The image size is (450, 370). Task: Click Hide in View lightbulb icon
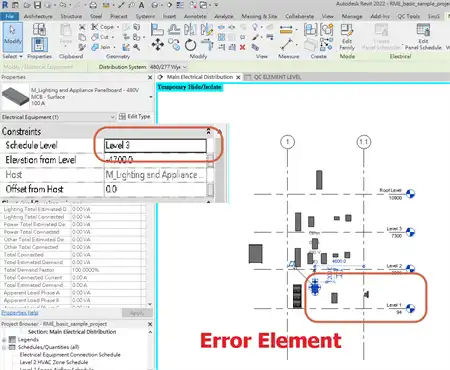pos(255,27)
